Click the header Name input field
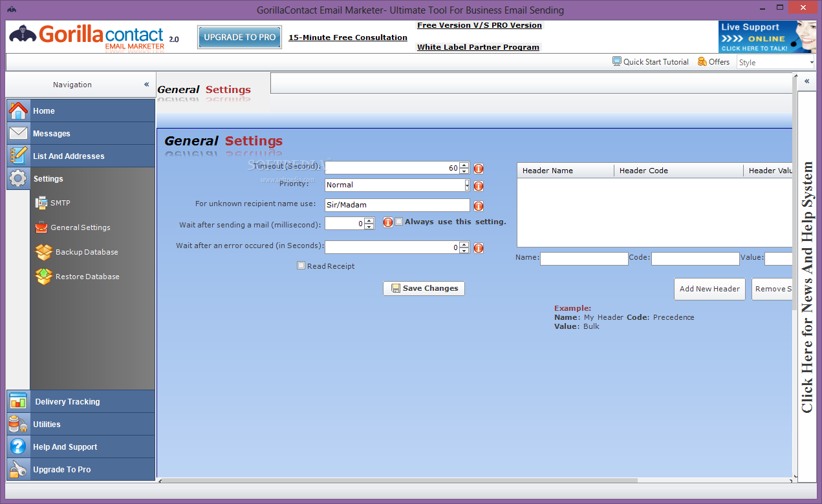The width and height of the screenshot is (822, 504). coord(584,258)
